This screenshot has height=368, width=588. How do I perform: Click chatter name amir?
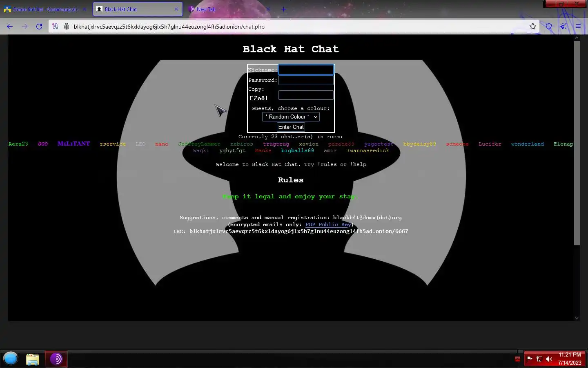coord(330,150)
